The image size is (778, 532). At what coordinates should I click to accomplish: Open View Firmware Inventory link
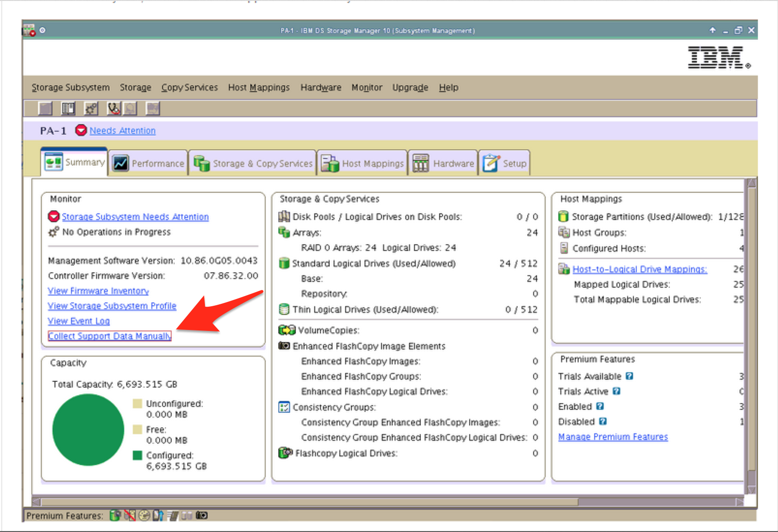pos(98,291)
